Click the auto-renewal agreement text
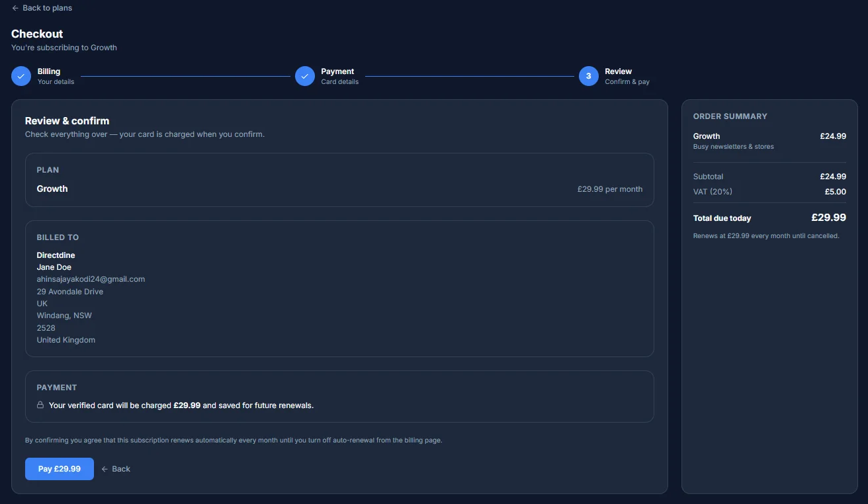The width and height of the screenshot is (868, 504). (234, 440)
